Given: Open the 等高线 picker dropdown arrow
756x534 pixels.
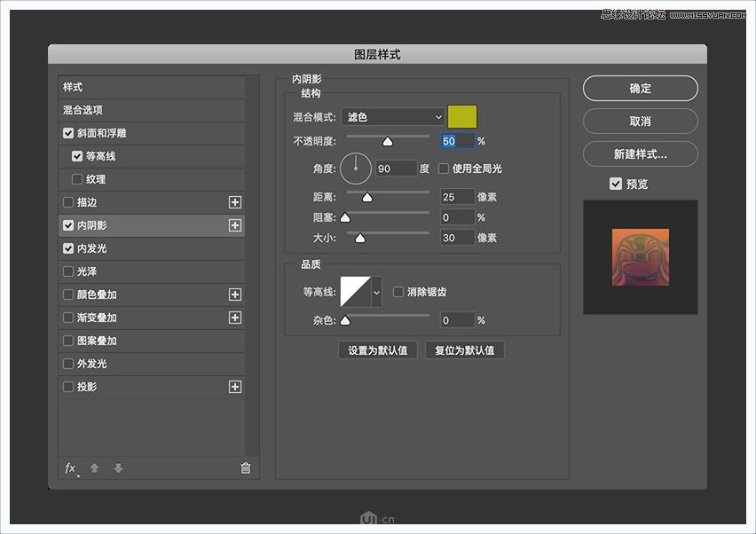Looking at the screenshot, I should [376, 291].
